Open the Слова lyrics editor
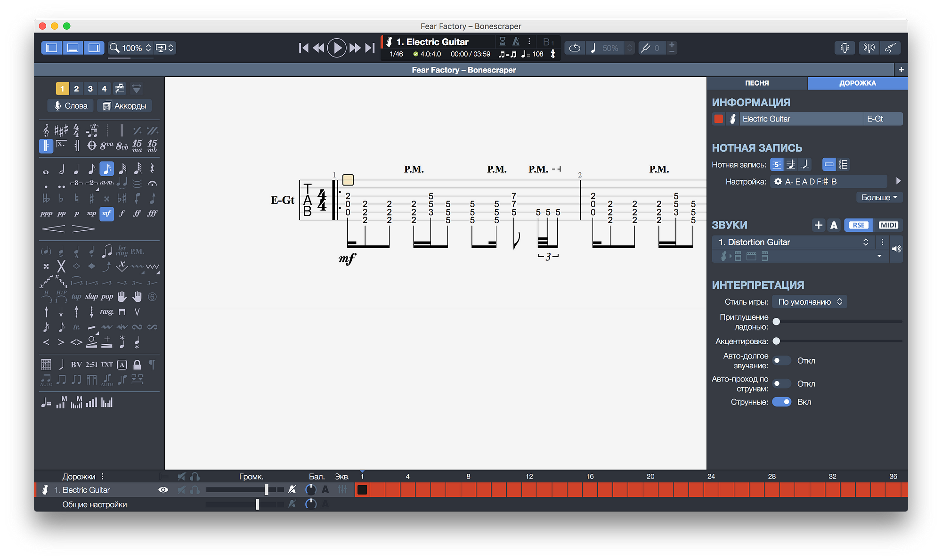 pos(71,106)
